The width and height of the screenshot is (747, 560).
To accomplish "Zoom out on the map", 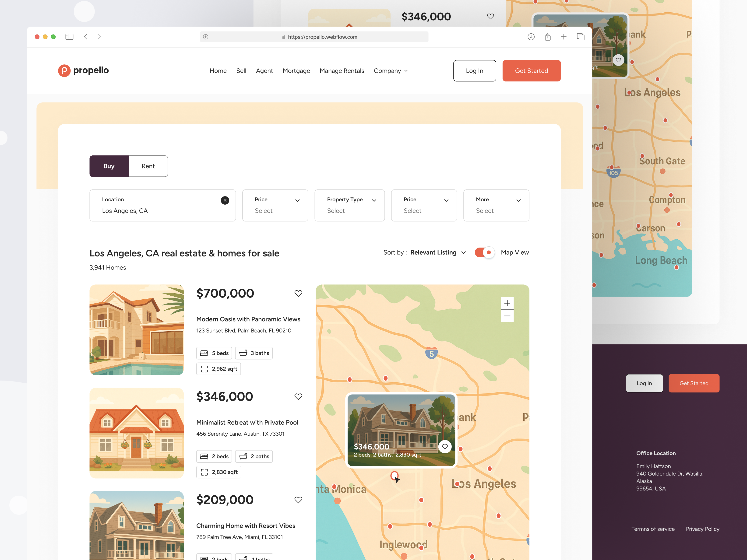I will click(x=507, y=316).
